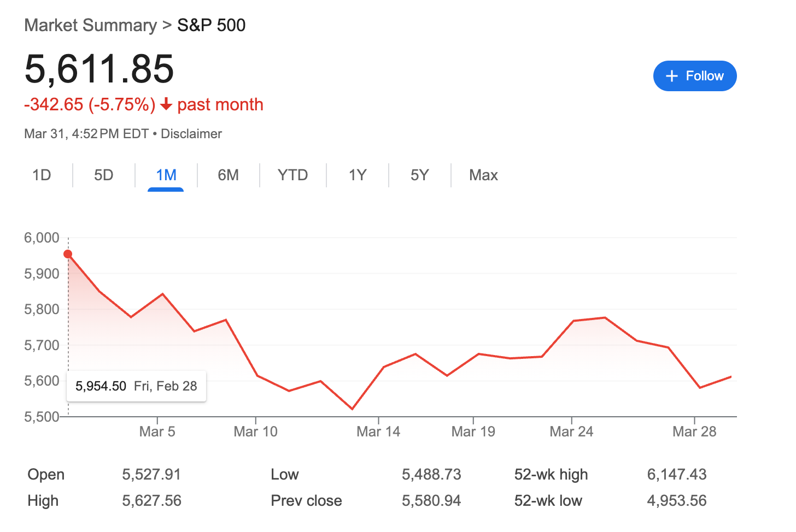Screen dimensions: 796x532
Task: Click the Mar 19 axis label
Action: pyautogui.click(x=473, y=431)
